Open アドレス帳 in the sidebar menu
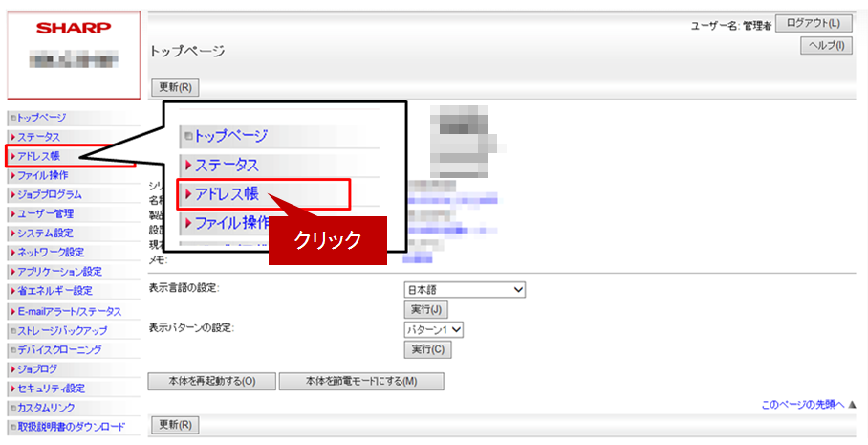 [x=38, y=156]
